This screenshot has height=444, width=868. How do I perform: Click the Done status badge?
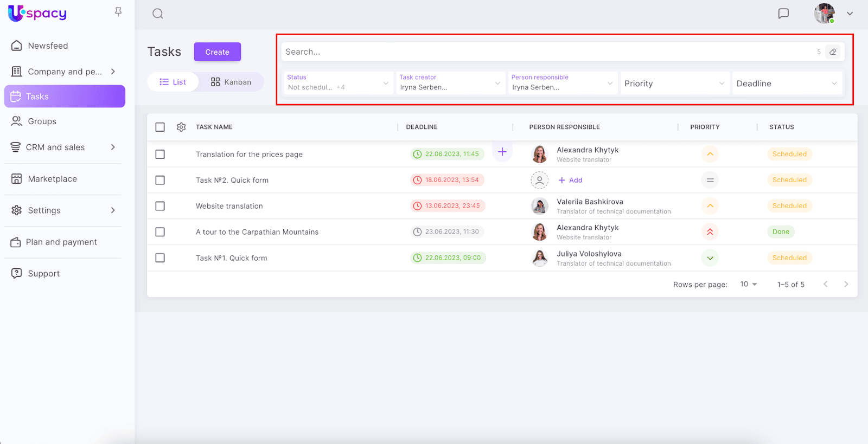point(781,232)
